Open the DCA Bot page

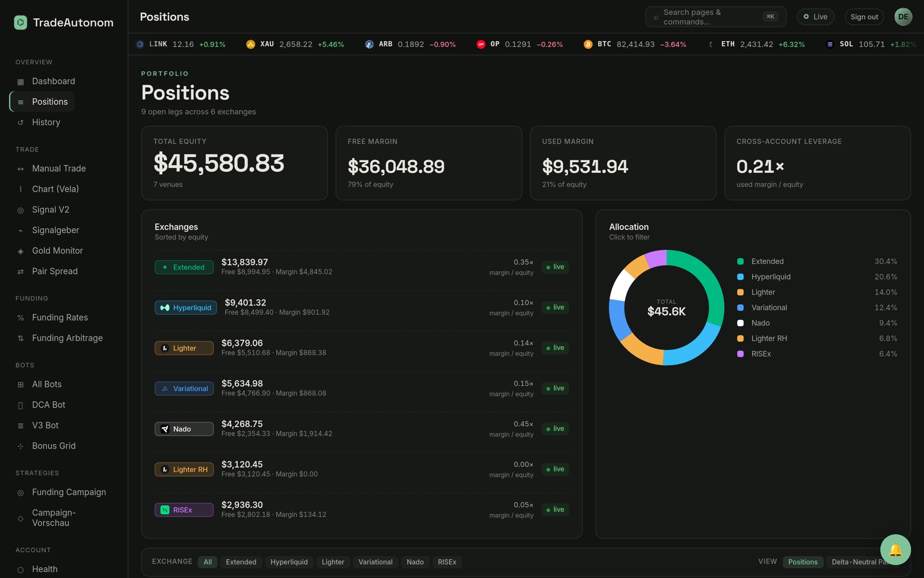point(48,405)
